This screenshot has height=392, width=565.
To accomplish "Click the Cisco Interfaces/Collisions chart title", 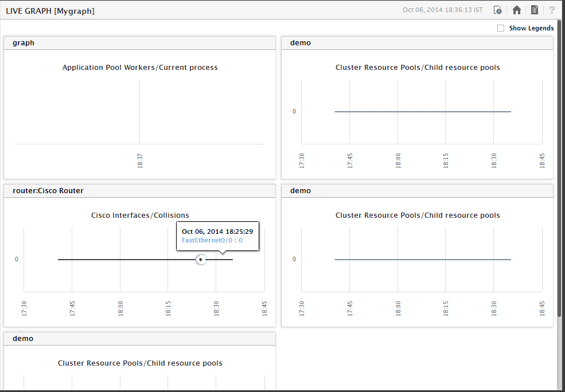I will pos(140,215).
